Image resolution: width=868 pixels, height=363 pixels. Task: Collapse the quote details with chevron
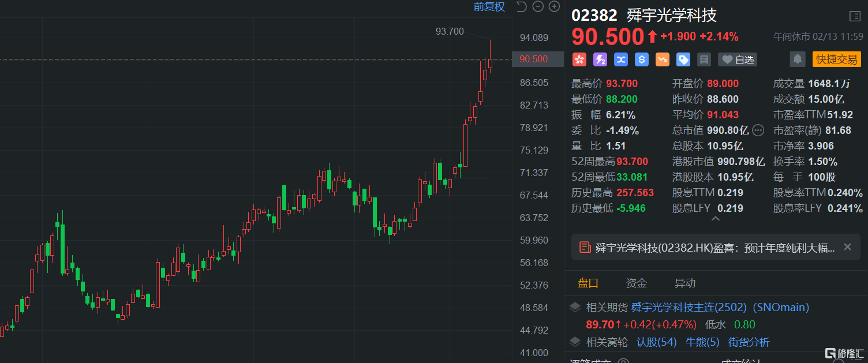[716, 219]
